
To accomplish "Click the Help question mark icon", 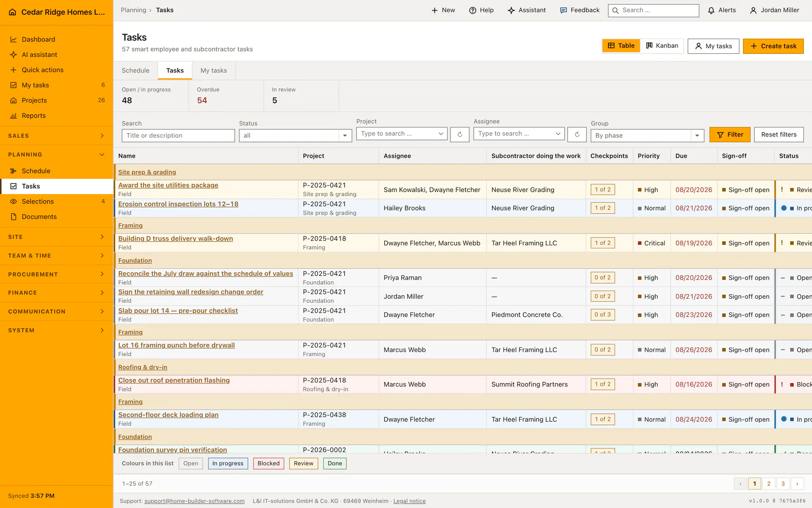I will click(x=472, y=10).
